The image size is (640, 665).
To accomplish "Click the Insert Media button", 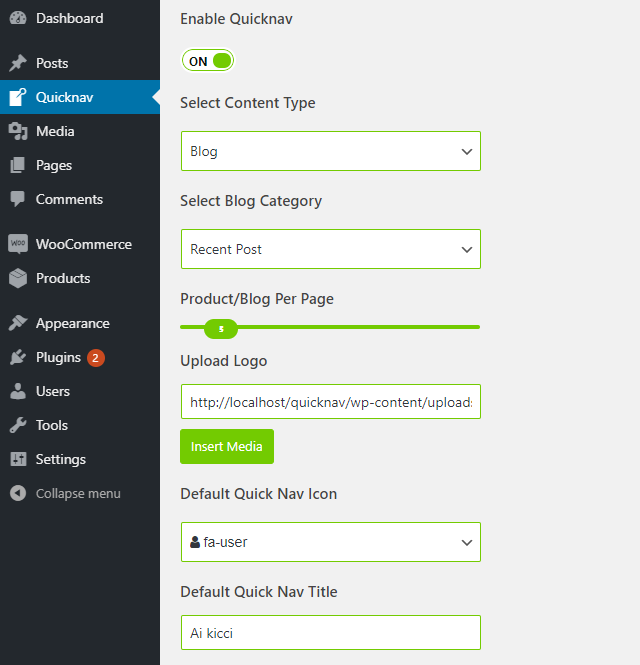I will click(227, 446).
